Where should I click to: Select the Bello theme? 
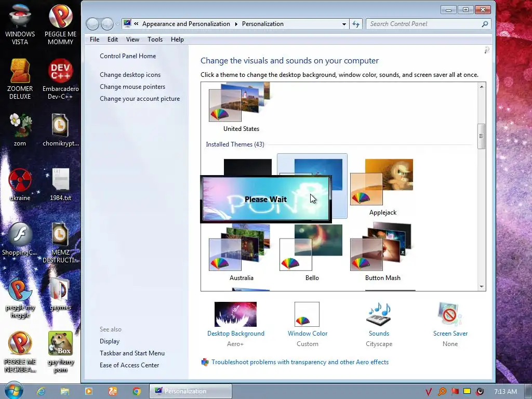(x=312, y=253)
